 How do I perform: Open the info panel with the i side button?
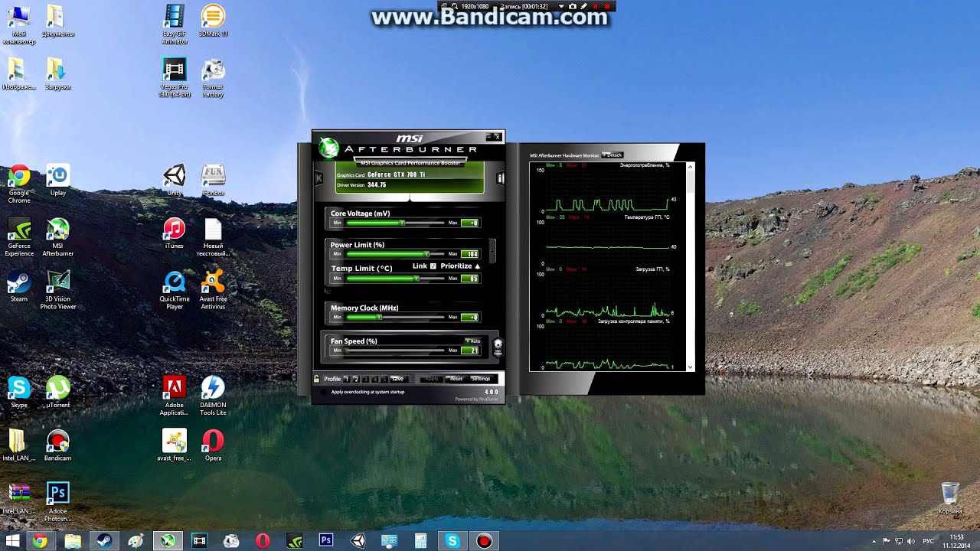pos(501,178)
